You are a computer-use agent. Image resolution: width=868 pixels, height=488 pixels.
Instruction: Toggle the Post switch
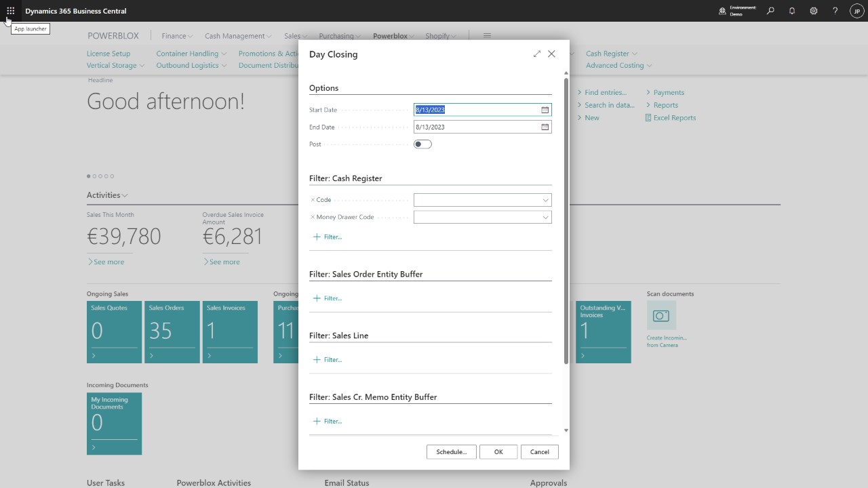click(x=422, y=144)
